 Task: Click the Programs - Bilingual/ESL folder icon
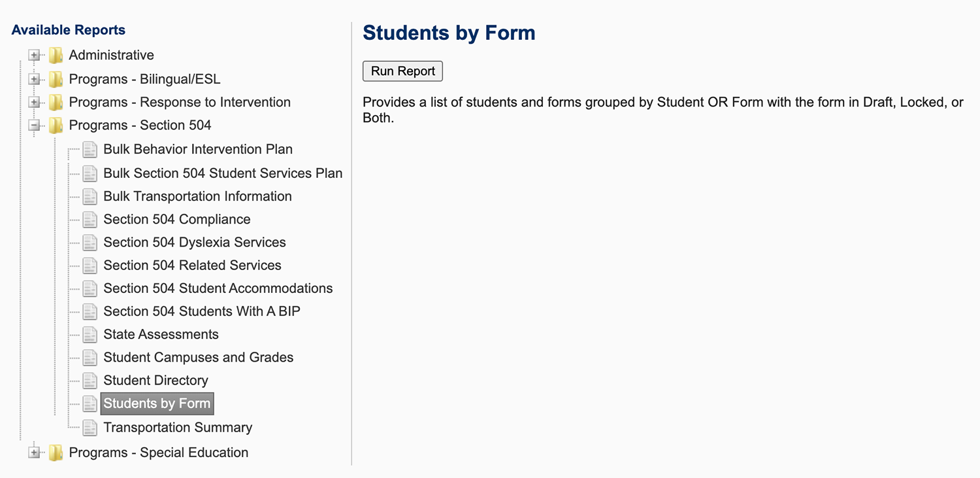(x=56, y=79)
